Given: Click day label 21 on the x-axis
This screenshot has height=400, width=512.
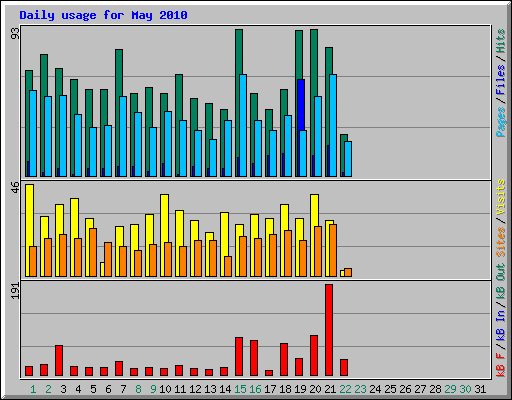Looking at the screenshot, I should click(330, 389).
